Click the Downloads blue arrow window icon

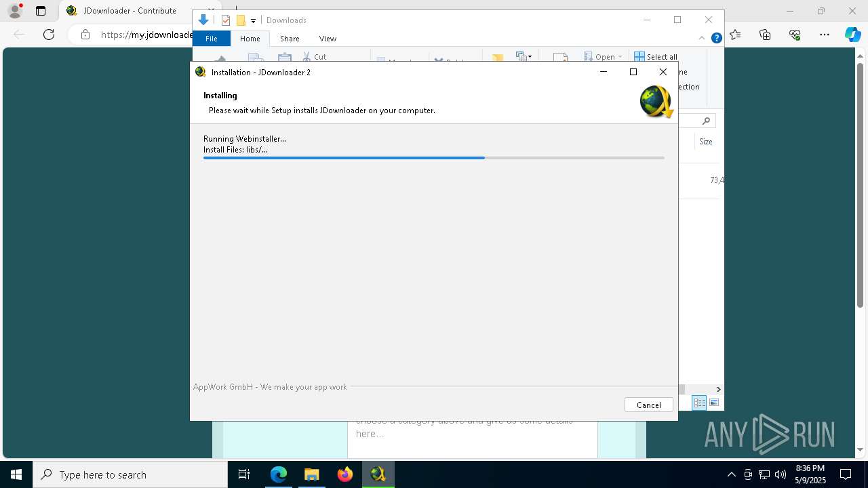203,20
